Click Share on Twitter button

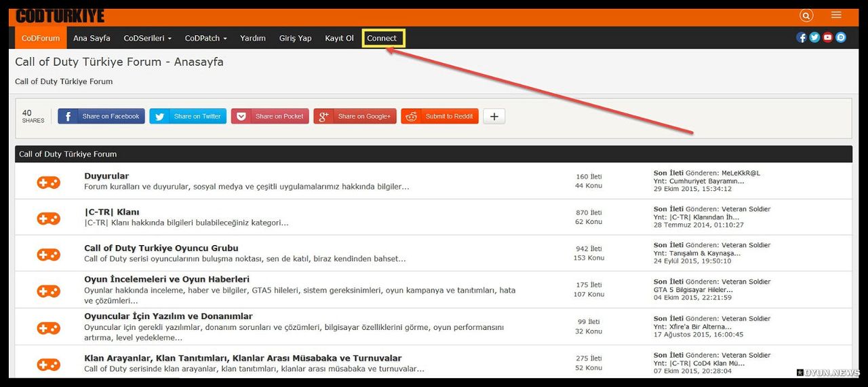188,116
